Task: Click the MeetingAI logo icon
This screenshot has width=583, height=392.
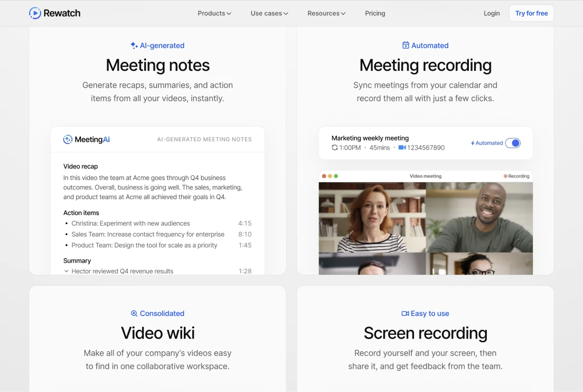Action: tap(68, 139)
